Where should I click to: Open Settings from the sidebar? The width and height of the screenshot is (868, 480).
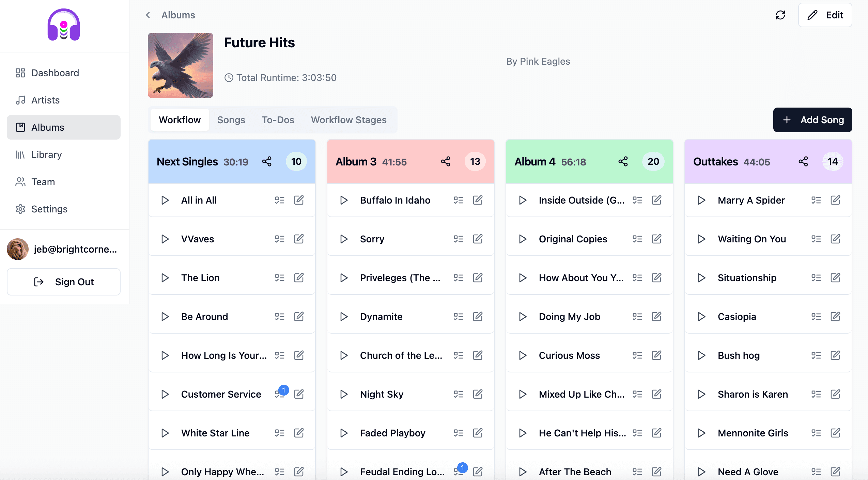point(49,209)
